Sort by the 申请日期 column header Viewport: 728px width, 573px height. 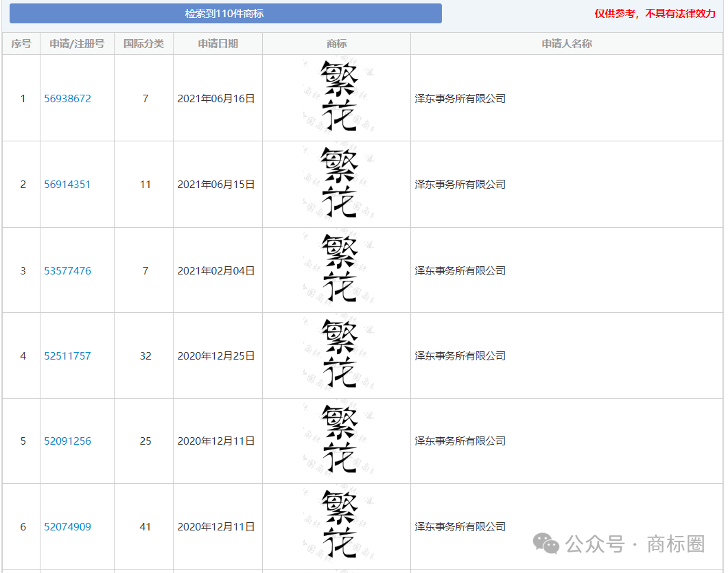(218, 44)
